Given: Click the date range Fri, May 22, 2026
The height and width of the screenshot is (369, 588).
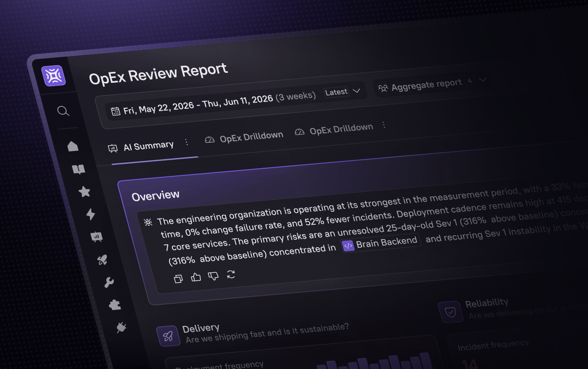Looking at the screenshot, I should tap(198, 104).
